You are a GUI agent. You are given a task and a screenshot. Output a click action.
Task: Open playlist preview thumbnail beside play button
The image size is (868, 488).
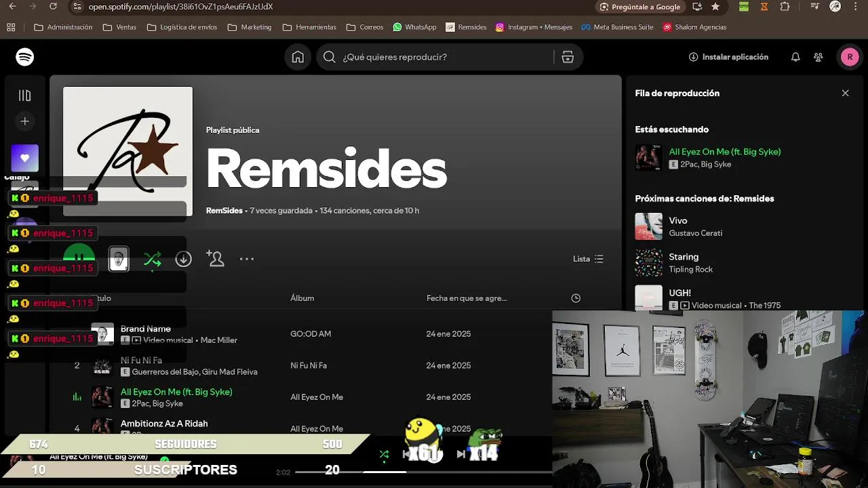coord(119,259)
